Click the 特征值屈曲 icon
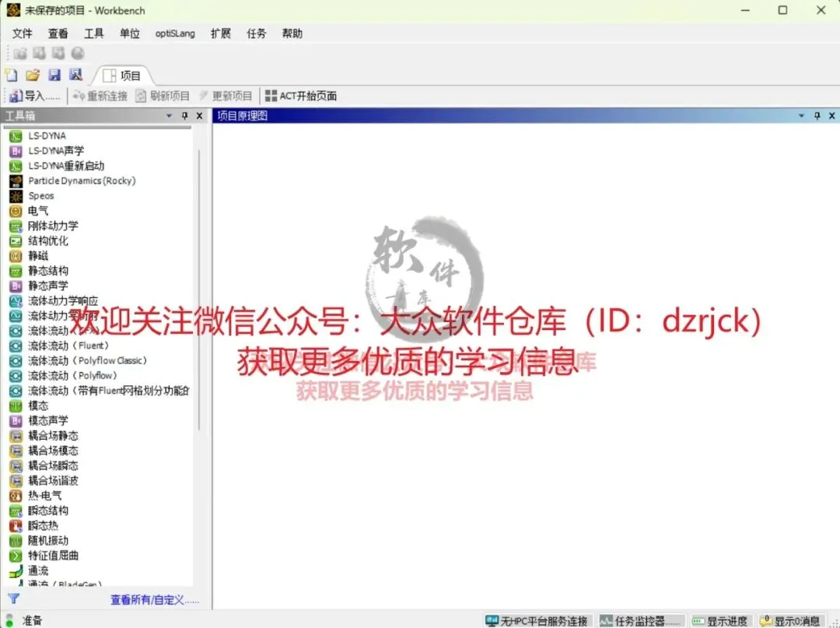Viewport: 840px width, 628px height. coord(16,556)
